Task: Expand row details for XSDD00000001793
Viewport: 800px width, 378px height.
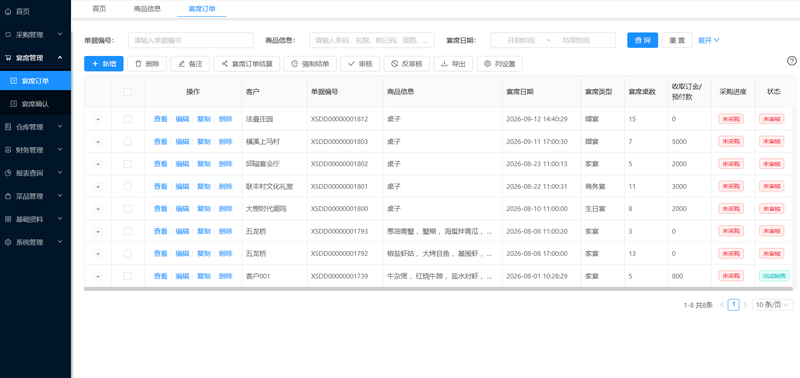Action: click(x=98, y=232)
